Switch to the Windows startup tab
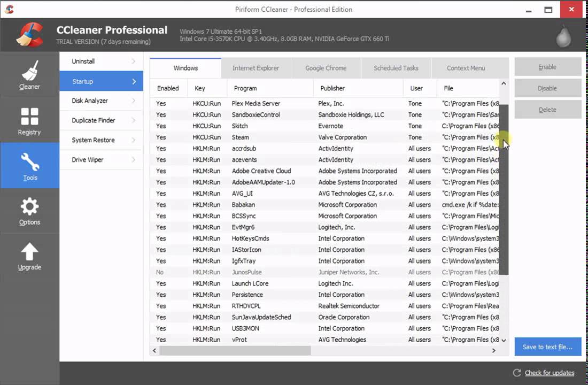 (x=185, y=68)
